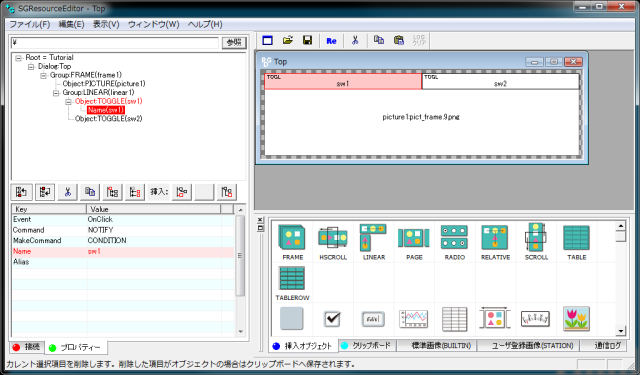Open the 表示(V) menu
This screenshot has width=640, height=375.
point(106,24)
